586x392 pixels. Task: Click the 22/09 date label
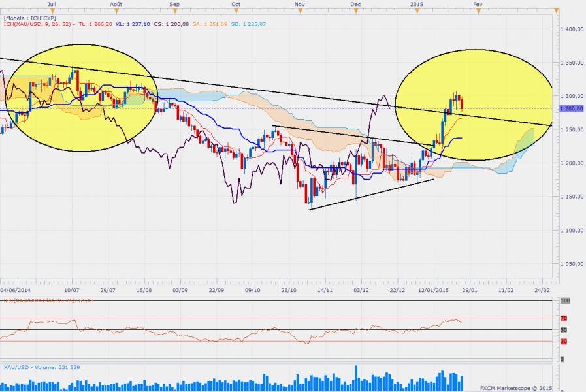[x=216, y=290]
